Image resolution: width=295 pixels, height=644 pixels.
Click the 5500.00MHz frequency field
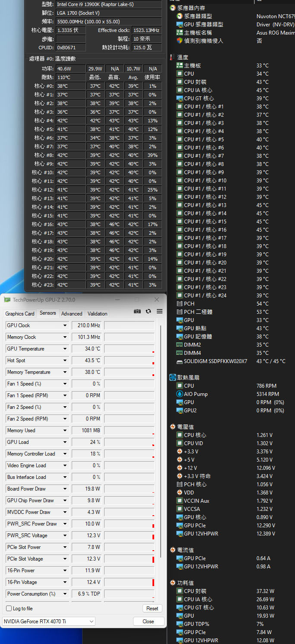(x=108, y=21)
